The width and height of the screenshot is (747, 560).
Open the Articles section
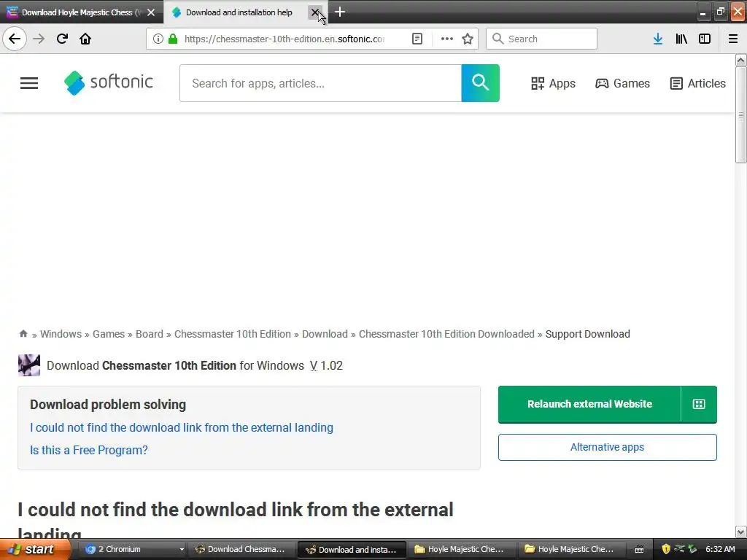(697, 83)
